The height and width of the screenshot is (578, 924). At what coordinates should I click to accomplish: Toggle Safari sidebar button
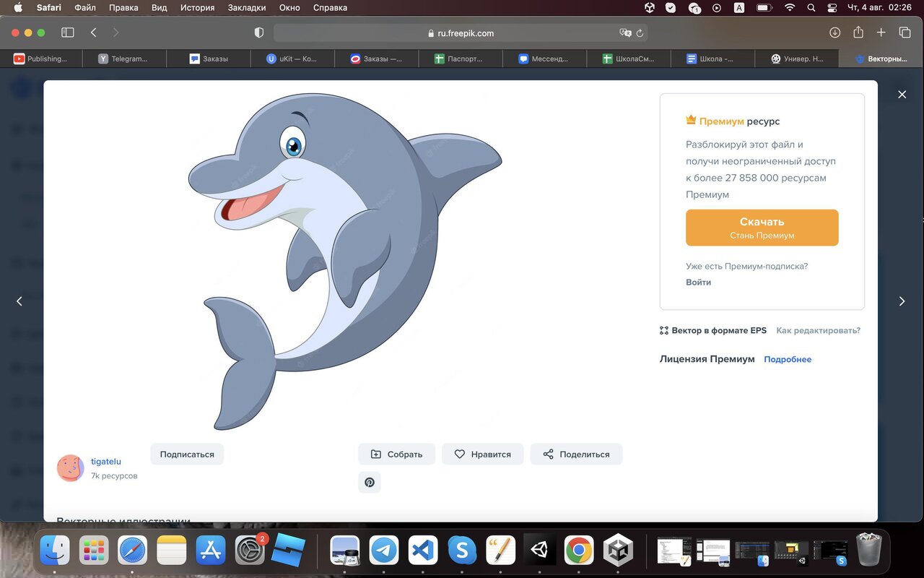[68, 33]
